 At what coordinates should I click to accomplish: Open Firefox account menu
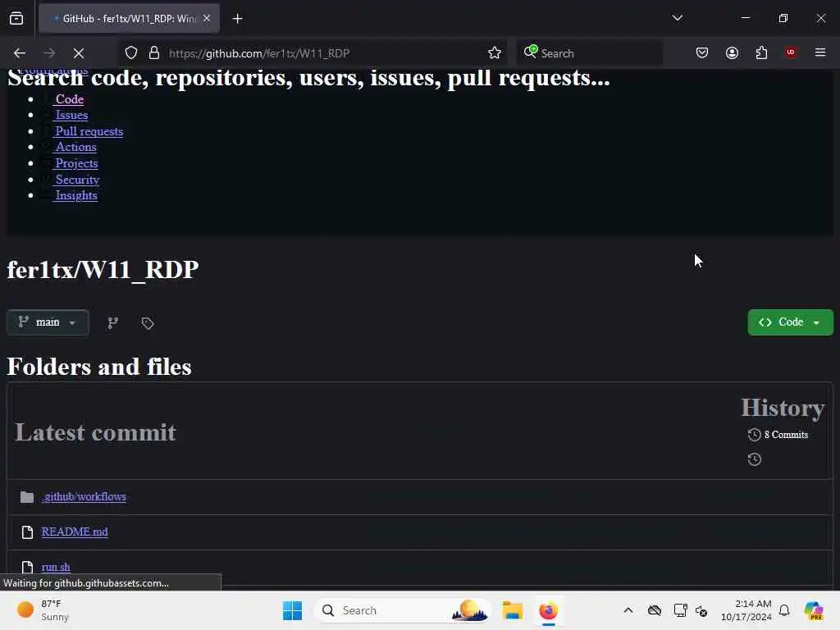pyautogui.click(x=732, y=53)
